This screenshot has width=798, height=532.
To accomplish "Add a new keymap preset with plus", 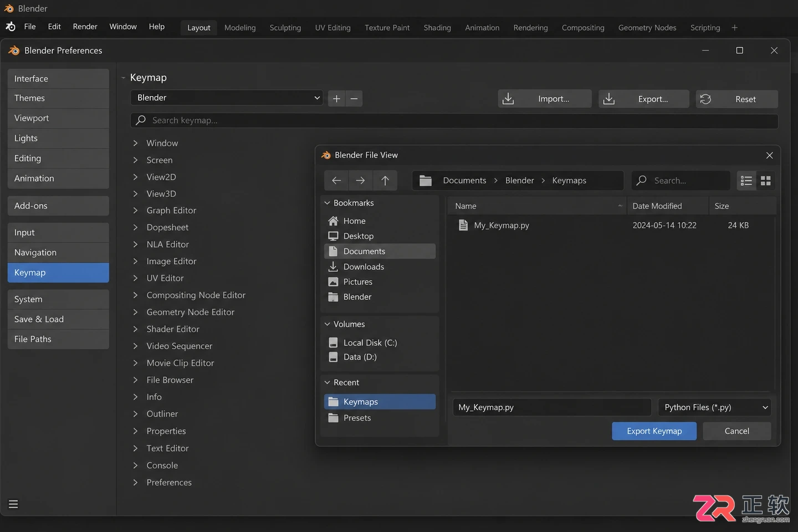I will [x=336, y=99].
